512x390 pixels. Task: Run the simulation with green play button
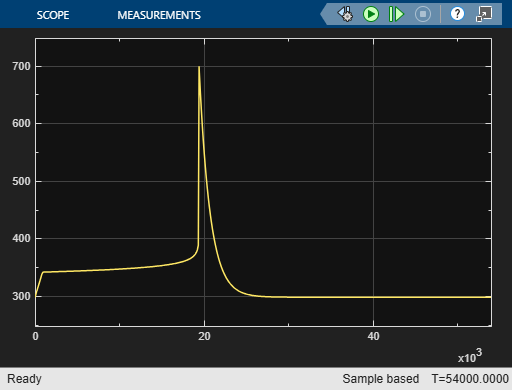click(371, 14)
